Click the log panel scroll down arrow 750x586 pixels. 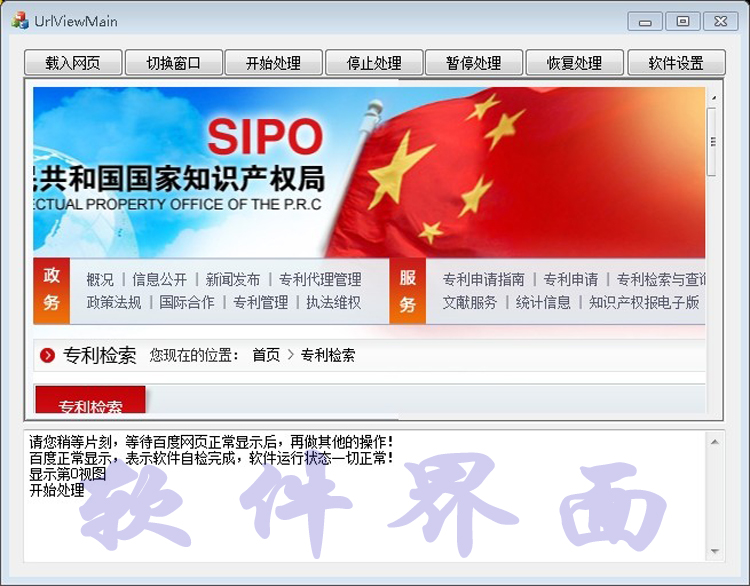pos(715,552)
